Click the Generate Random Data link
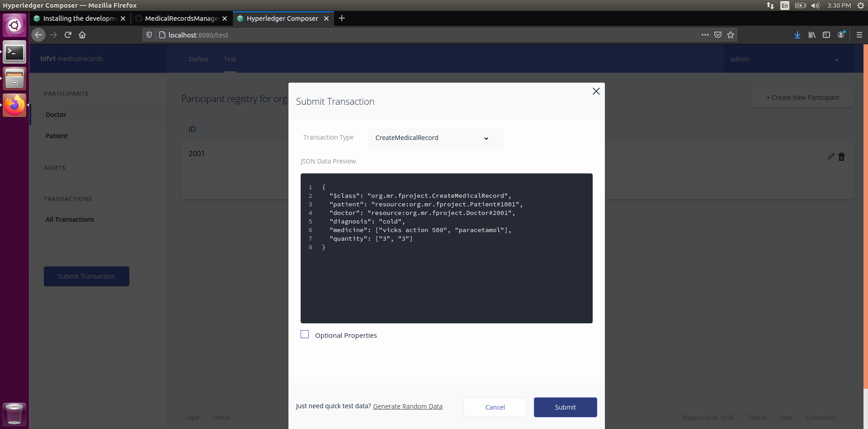This screenshot has height=429, width=868. (407, 406)
